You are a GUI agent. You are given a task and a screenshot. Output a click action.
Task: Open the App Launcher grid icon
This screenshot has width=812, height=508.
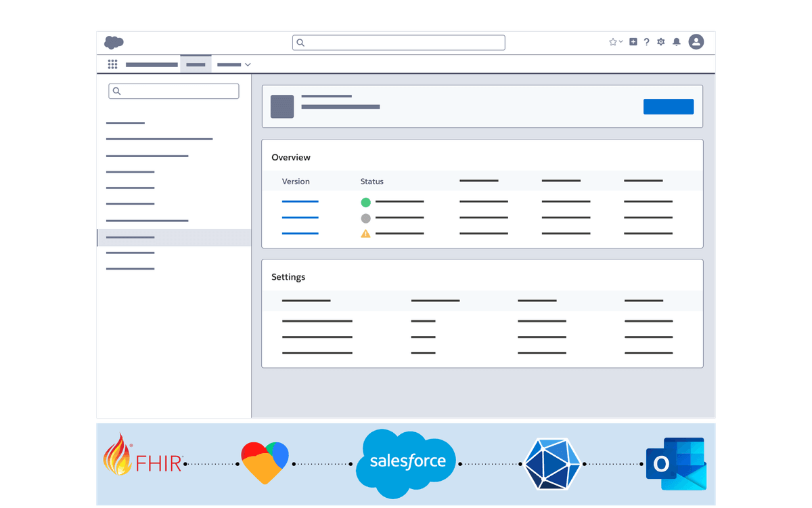pos(112,64)
